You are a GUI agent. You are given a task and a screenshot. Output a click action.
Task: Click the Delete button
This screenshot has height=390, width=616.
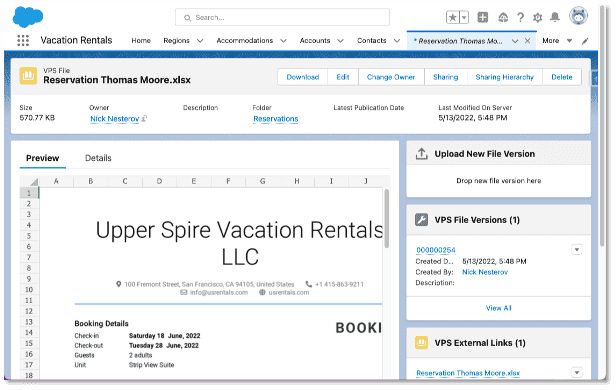(561, 77)
